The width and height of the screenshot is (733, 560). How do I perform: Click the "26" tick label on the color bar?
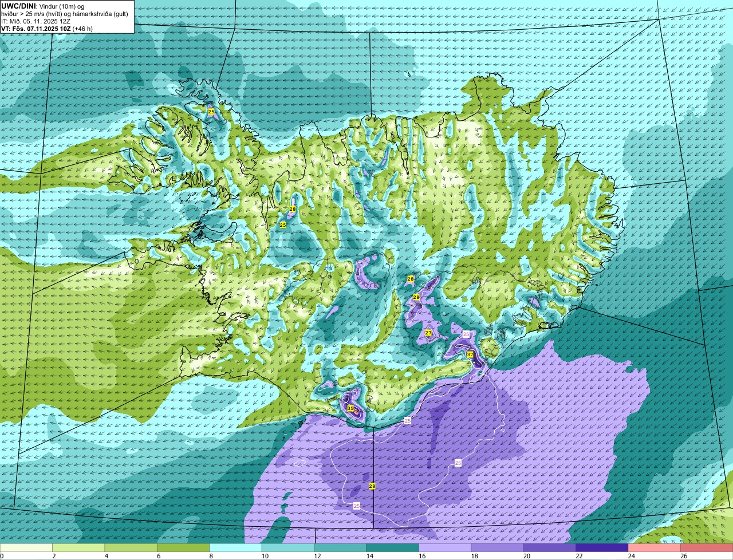684,556
